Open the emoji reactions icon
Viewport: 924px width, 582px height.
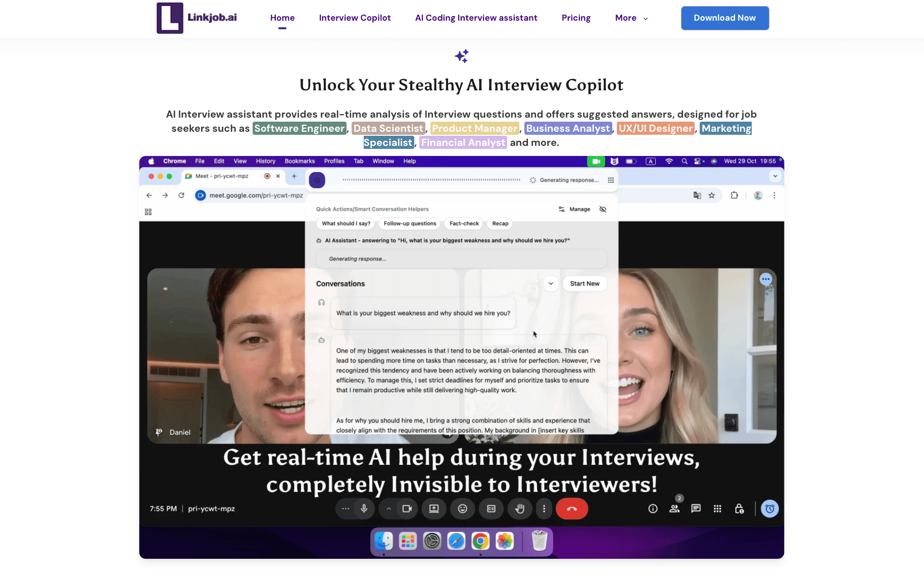(462, 509)
